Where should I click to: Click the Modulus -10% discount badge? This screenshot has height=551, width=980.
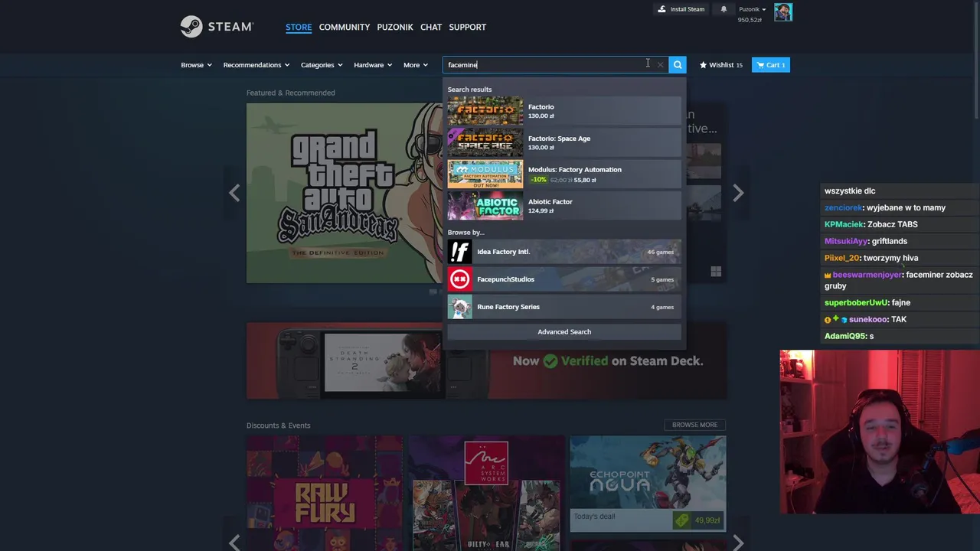click(x=539, y=180)
